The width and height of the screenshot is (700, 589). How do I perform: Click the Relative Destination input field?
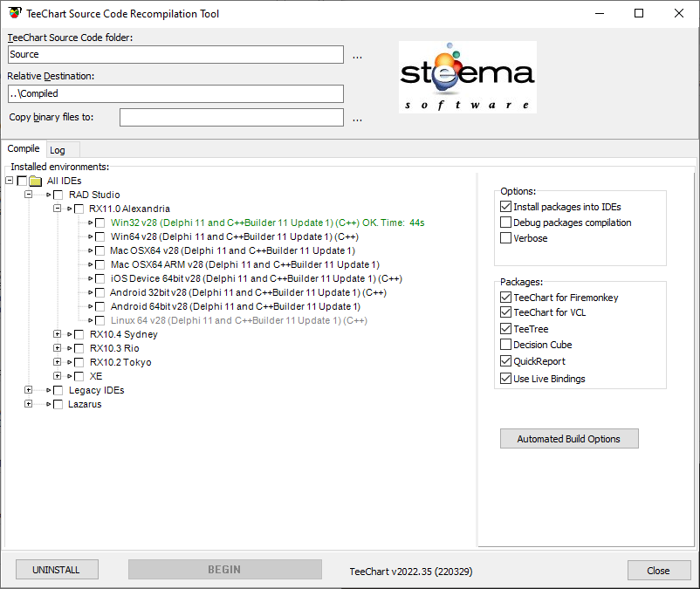coord(176,93)
